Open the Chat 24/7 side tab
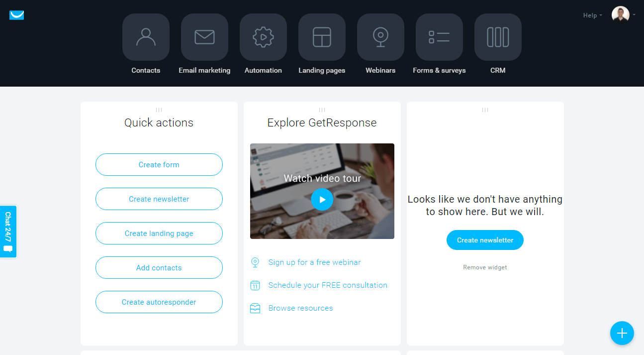This screenshot has height=355, width=644. point(8,232)
